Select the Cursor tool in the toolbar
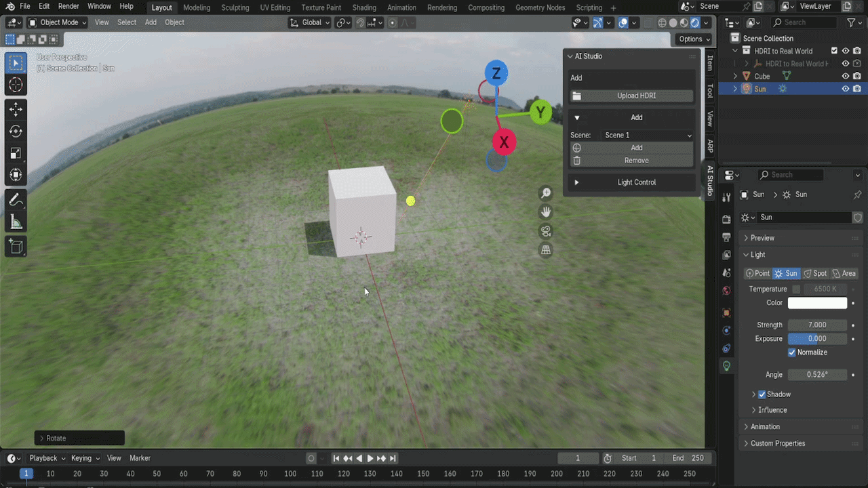The image size is (868, 488). (x=16, y=85)
